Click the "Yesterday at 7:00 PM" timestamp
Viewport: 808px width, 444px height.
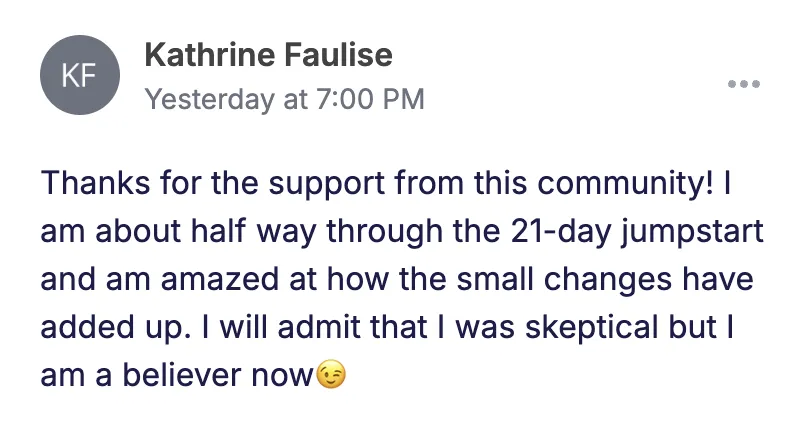[x=284, y=99]
